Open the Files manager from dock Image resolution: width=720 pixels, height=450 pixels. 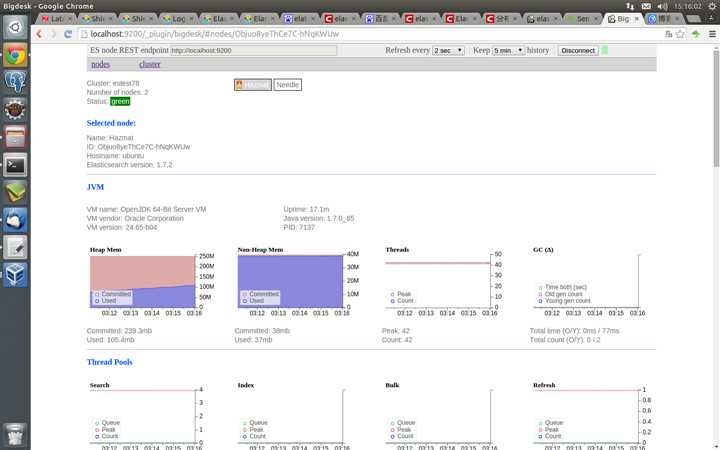pos(15,137)
